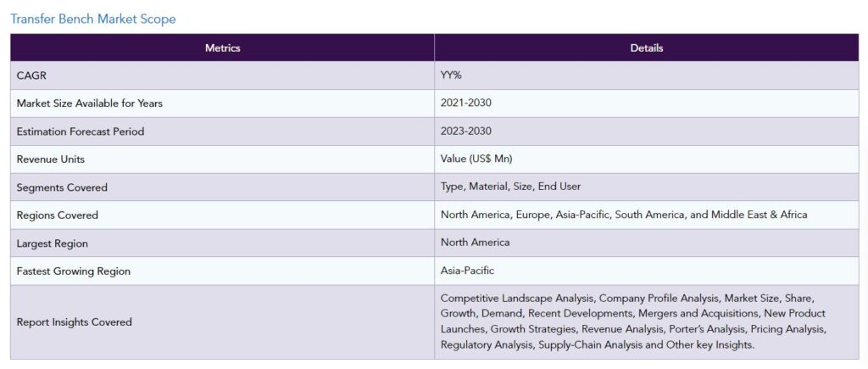Viewport: 868px width, 369px height.
Task: Select the Segments Covered label
Action: 62,187
